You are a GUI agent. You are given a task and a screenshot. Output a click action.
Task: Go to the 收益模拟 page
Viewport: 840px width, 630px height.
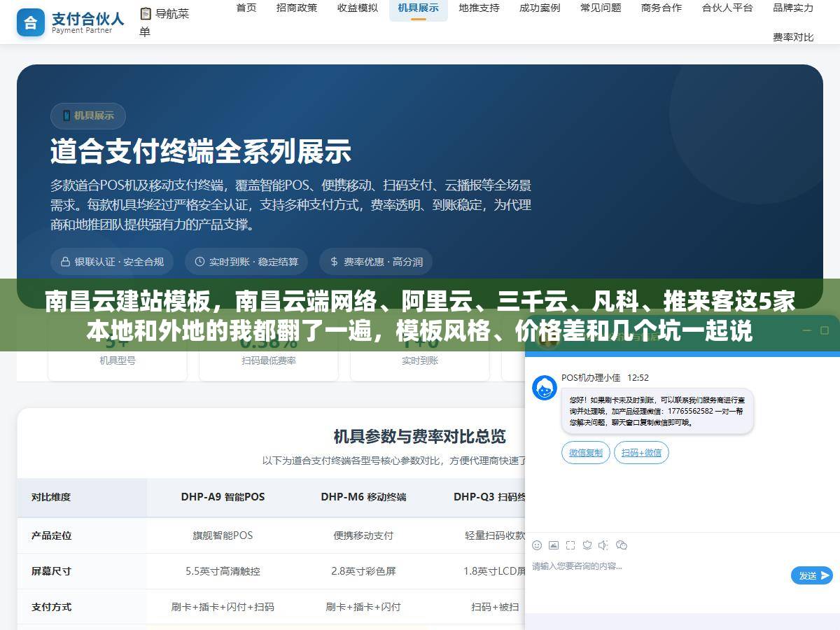358,8
